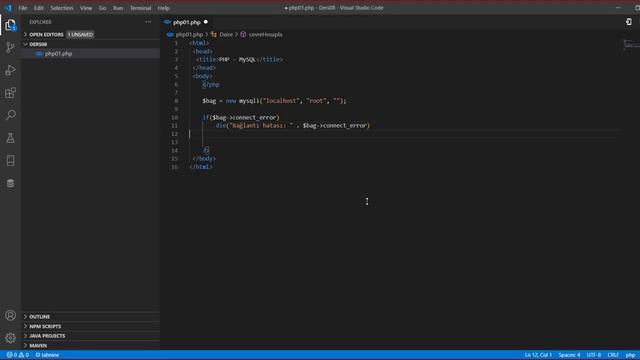The image size is (640, 360).
Task: Minimize the Visual Studio Code window
Action: coord(618,8)
